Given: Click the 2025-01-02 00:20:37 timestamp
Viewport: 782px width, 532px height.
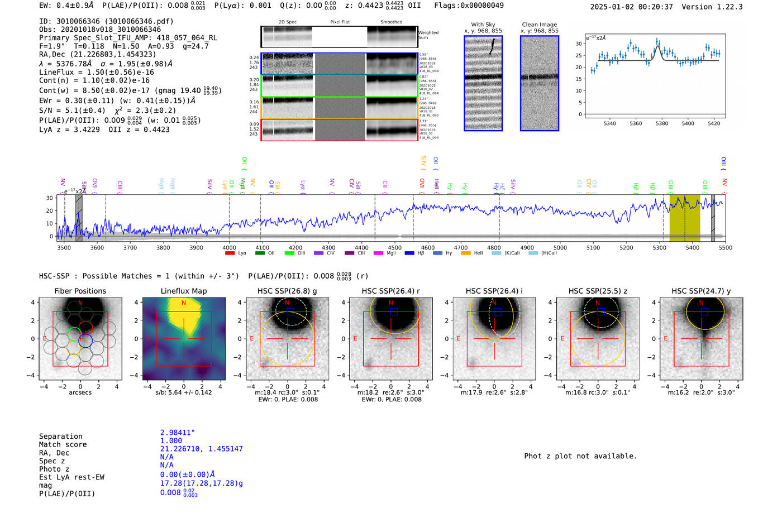Looking at the screenshot, I should coord(631,7).
